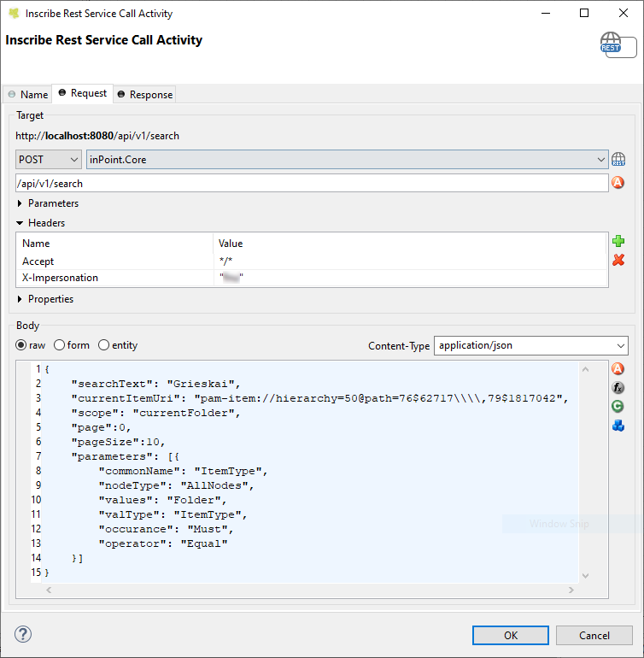This screenshot has height=658, width=644.
Task: Click the "currentItemUri" line in the body
Action: (319, 398)
